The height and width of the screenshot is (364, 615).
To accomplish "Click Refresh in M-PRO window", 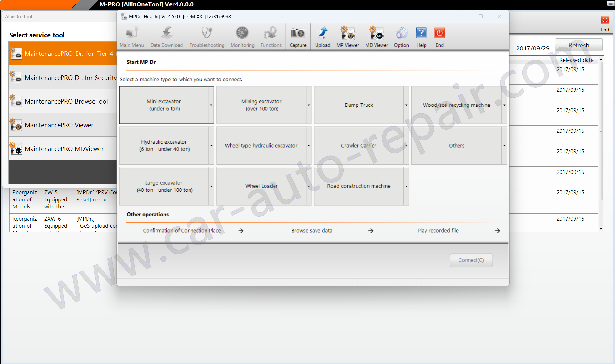I will [x=579, y=45].
